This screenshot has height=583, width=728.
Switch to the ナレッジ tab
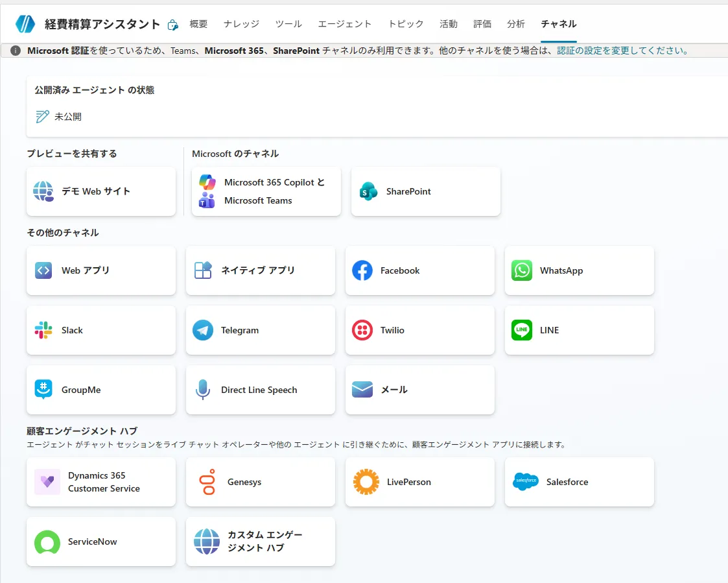(241, 24)
